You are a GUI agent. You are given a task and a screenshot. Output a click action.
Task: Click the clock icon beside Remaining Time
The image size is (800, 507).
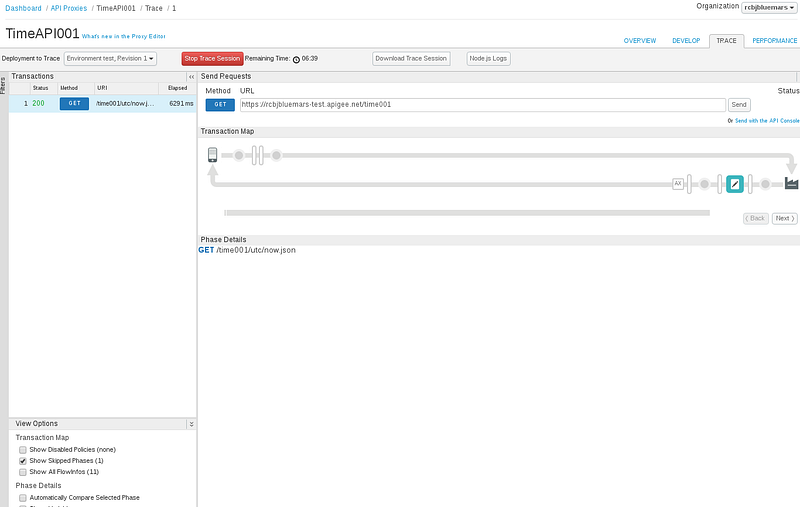point(296,59)
